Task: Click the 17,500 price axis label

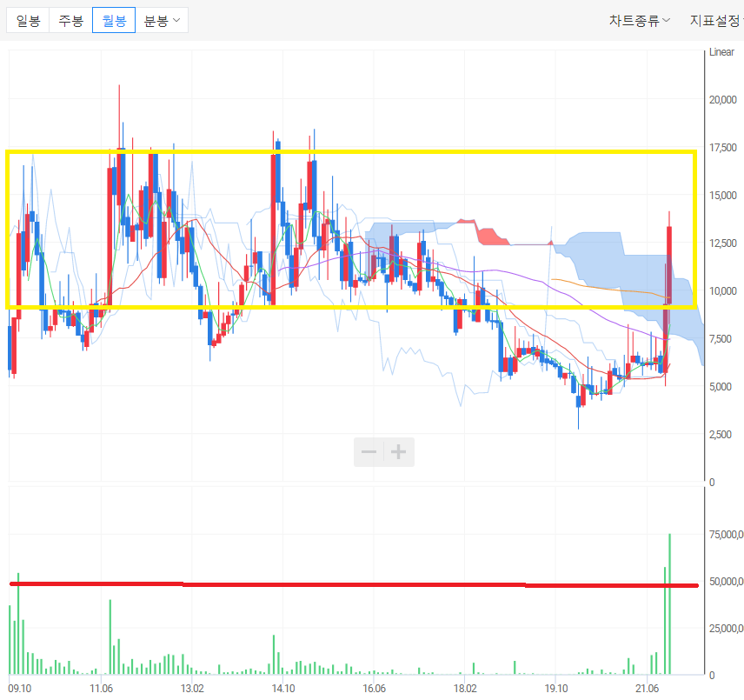Action: point(722,148)
